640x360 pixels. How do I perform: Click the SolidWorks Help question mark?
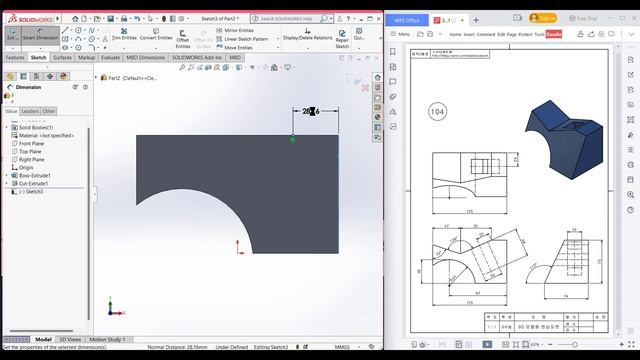point(348,19)
